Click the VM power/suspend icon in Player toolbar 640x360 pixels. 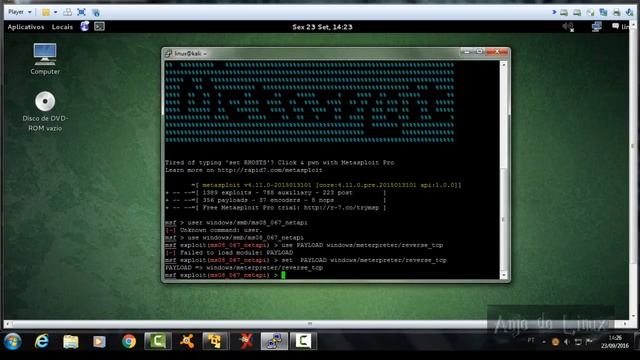[46, 12]
